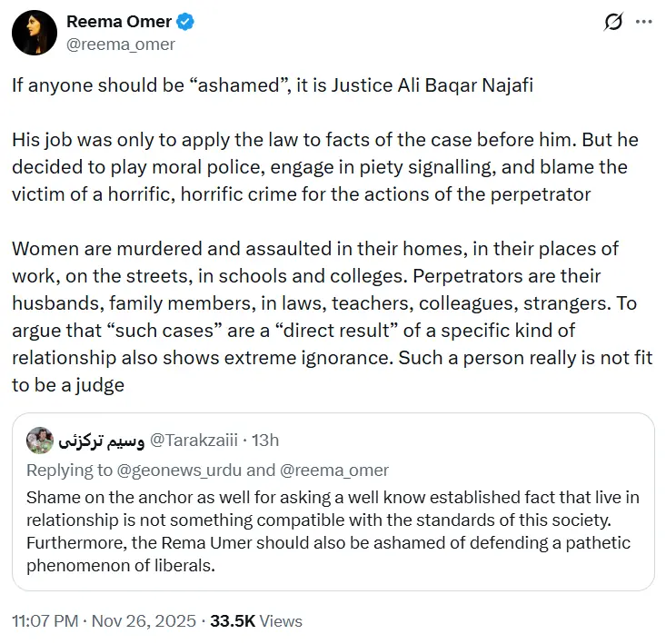Image resolution: width=666 pixels, height=644 pixels.
Task: Open the Grok explain-post icon
Action: pos(613,22)
